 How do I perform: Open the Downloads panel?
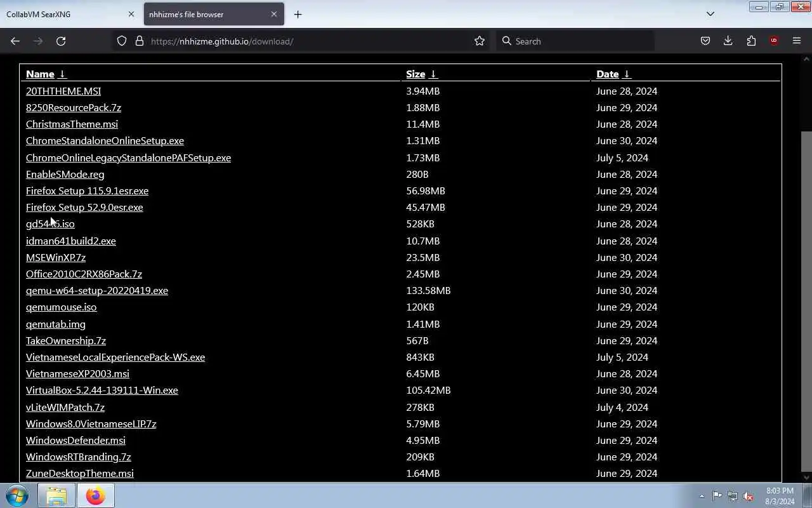[728, 41]
